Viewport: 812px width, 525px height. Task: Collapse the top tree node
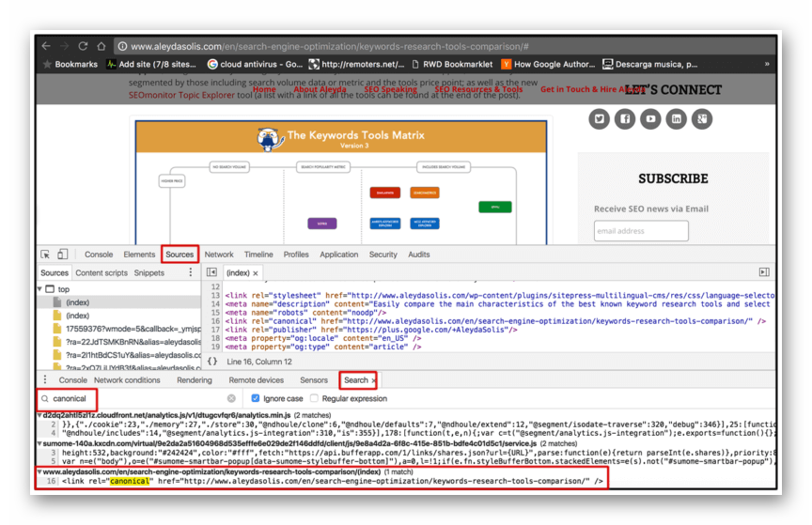[x=39, y=289]
